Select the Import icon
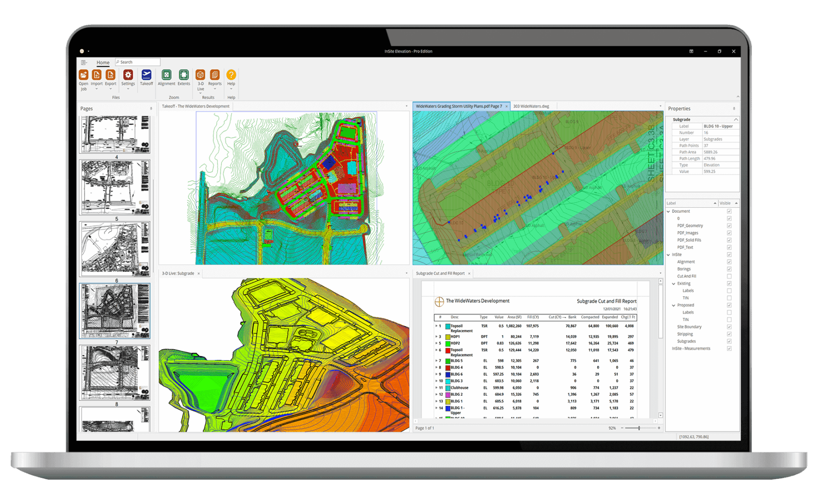This screenshot has height=504, width=819. click(x=97, y=76)
